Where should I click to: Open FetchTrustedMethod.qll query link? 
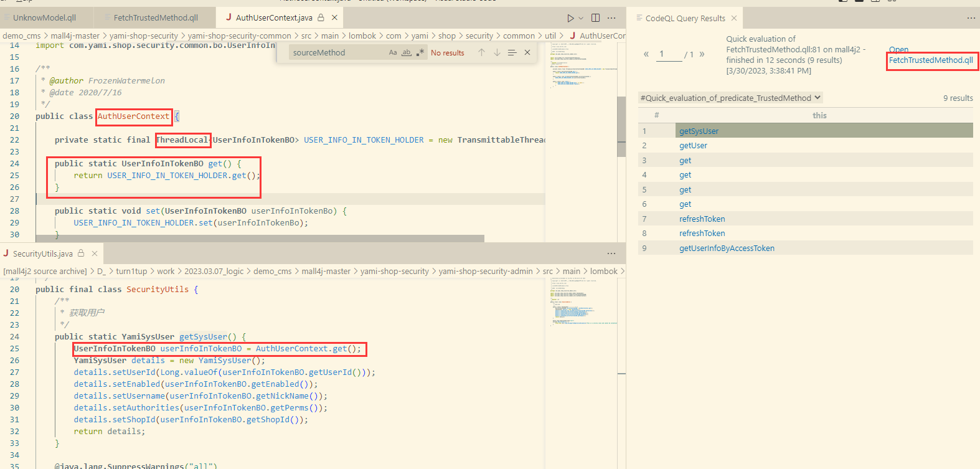(930, 60)
